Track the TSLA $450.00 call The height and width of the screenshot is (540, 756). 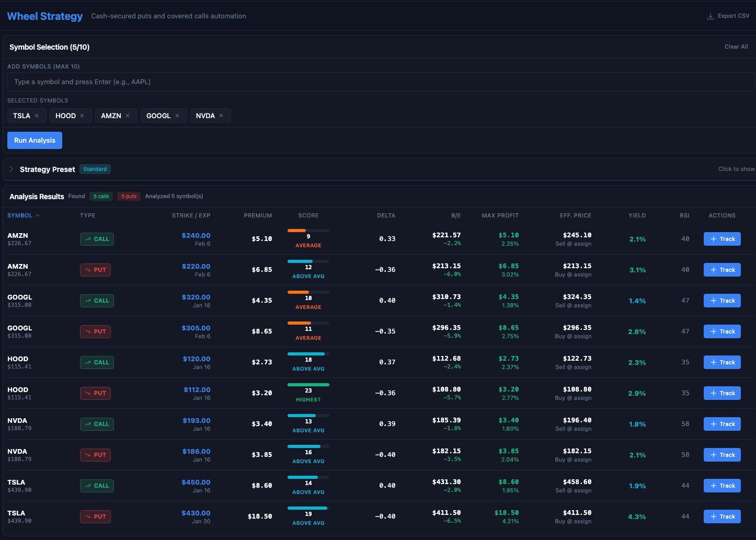(722, 486)
